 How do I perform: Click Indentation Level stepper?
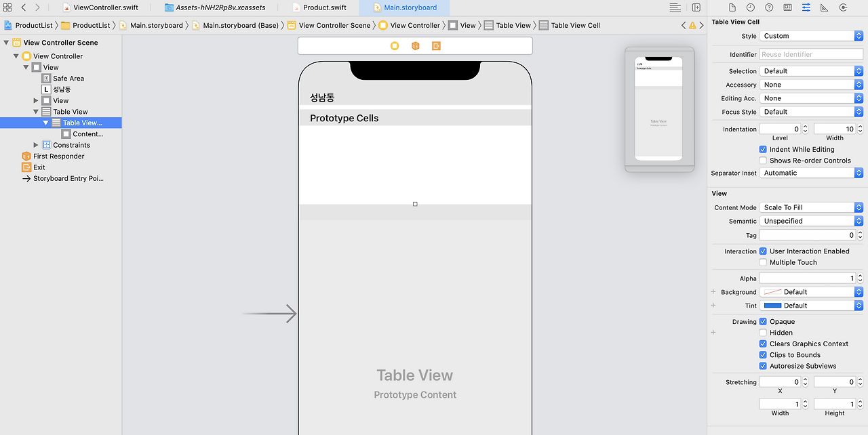click(805, 129)
